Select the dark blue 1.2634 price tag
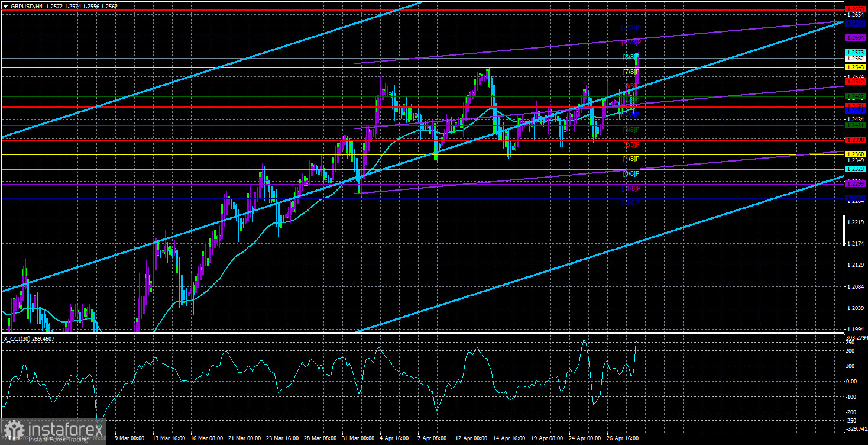 855,24
